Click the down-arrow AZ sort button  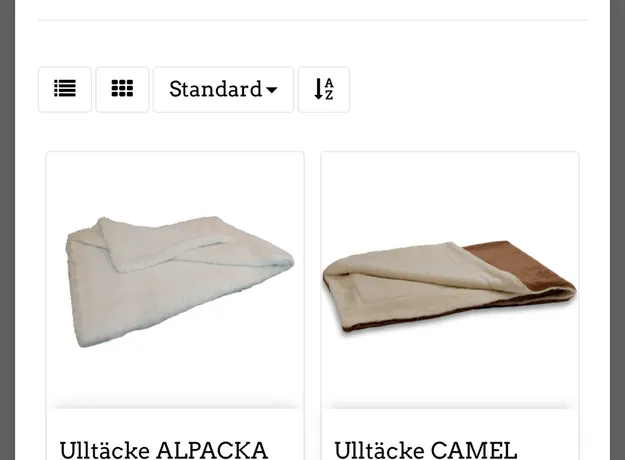tap(324, 90)
